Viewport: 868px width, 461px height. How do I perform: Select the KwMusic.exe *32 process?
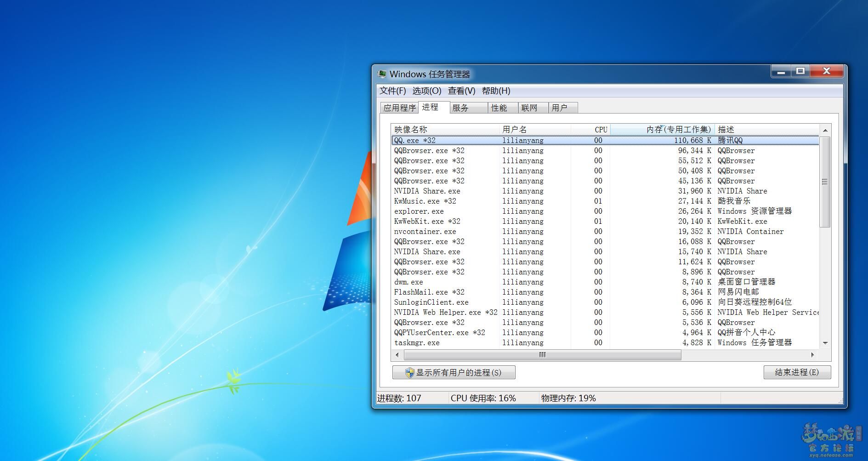(x=605, y=201)
